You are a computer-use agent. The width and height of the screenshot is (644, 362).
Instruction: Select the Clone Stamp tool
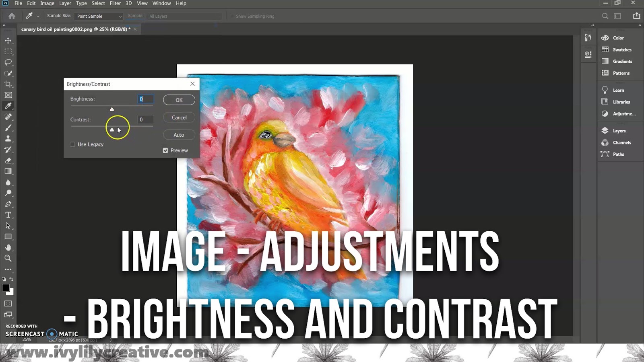(8, 138)
